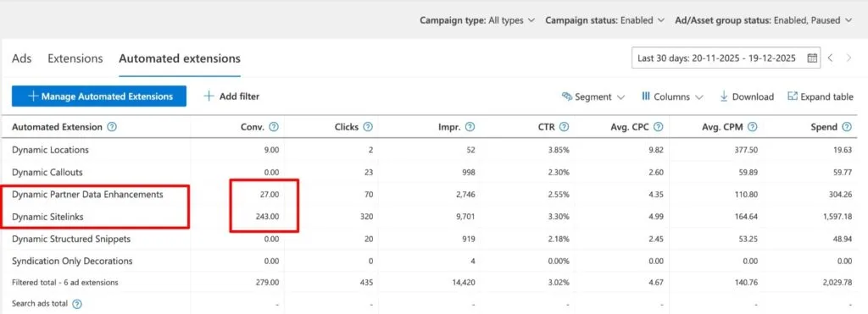The height and width of the screenshot is (314, 868).
Task: Click the Columns bars icon
Action: pyautogui.click(x=645, y=96)
